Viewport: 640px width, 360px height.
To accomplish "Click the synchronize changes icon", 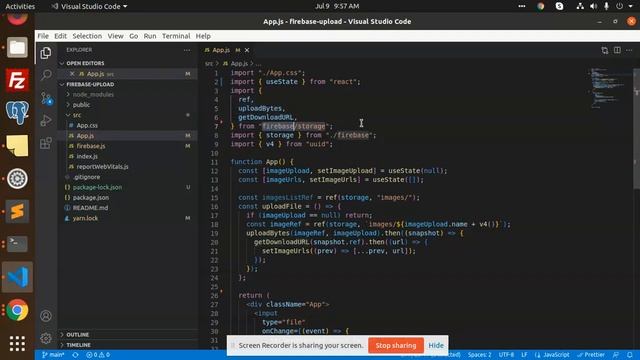I will (76, 355).
